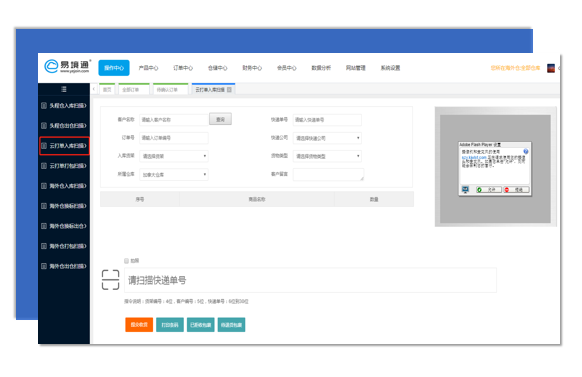Click the 请扫描快递单号 scan input box
Screen dimensions: 582x377
point(310,280)
